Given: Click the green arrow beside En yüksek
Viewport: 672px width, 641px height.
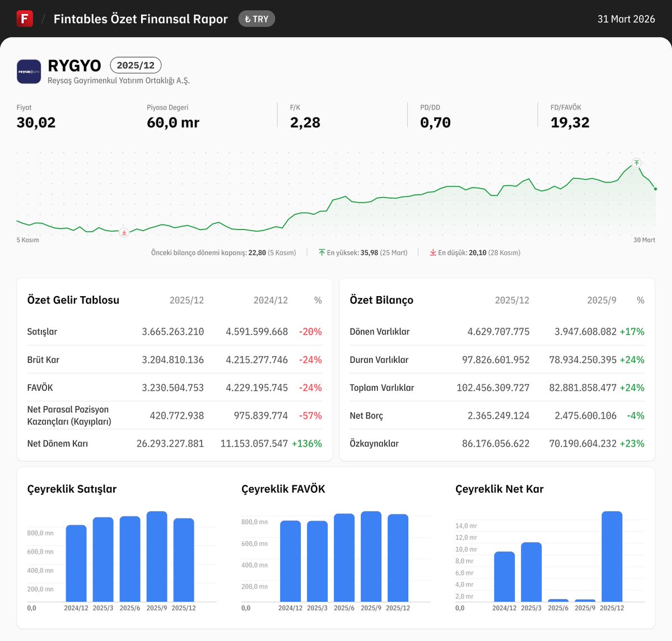Looking at the screenshot, I should [322, 252].
